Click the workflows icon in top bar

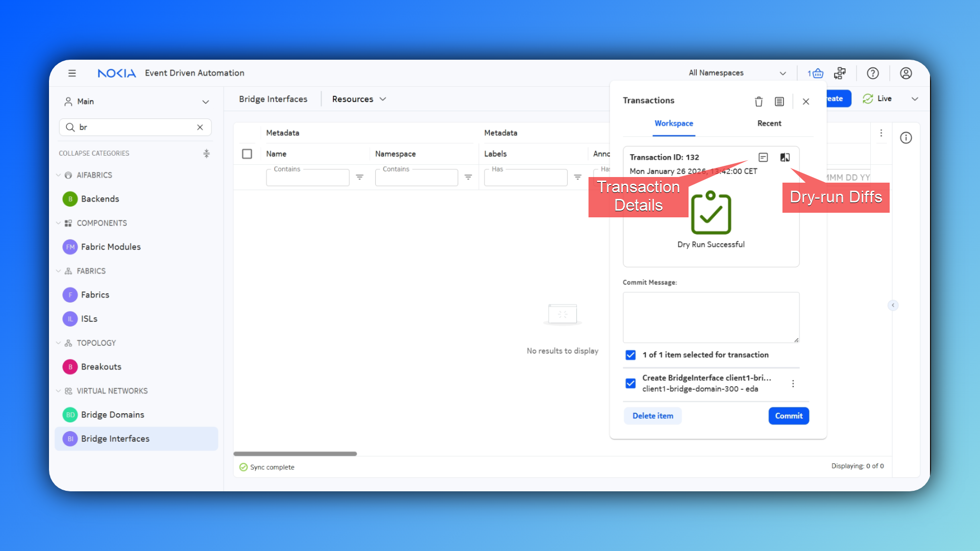pyautogui.click(x=840, y=73)
